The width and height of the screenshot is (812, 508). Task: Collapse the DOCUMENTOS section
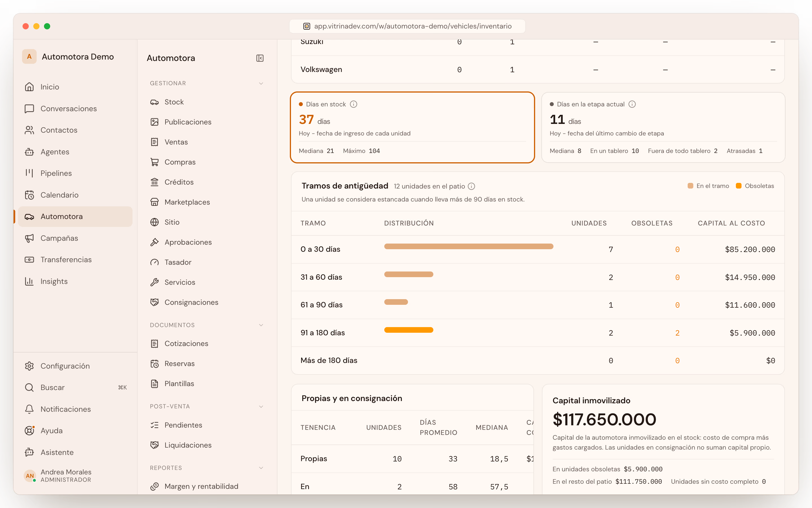[261, 325]
